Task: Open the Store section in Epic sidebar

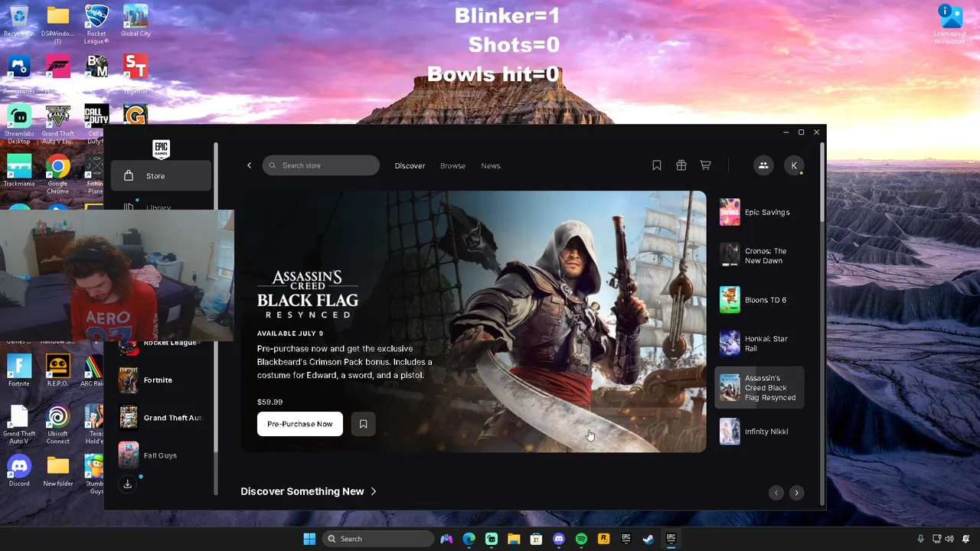Action: click(161, 176)
